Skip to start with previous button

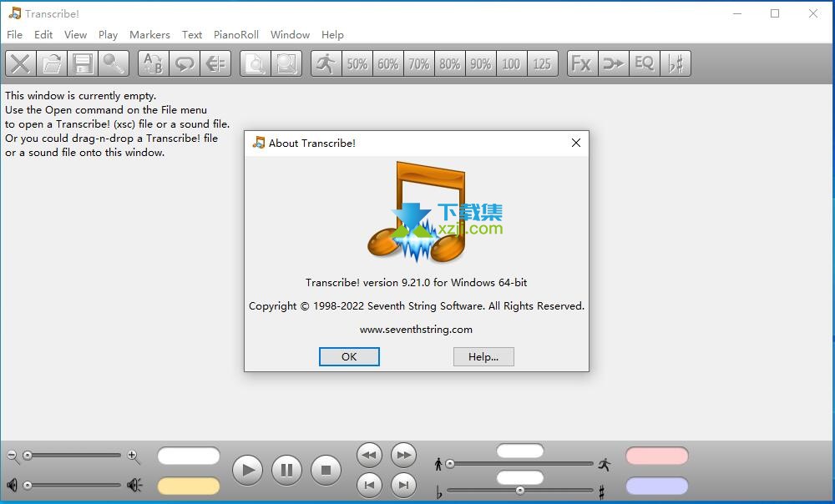pos(369,485)
